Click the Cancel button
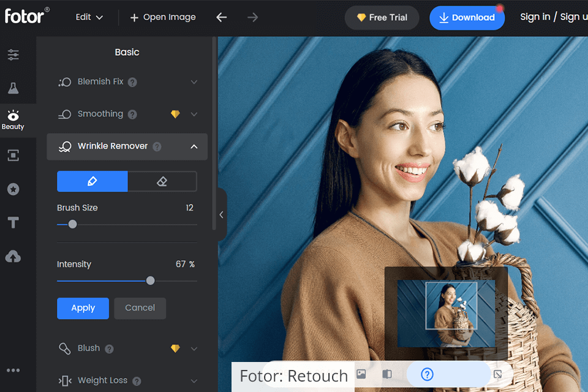The image size is (588, 392). (140, 308)
